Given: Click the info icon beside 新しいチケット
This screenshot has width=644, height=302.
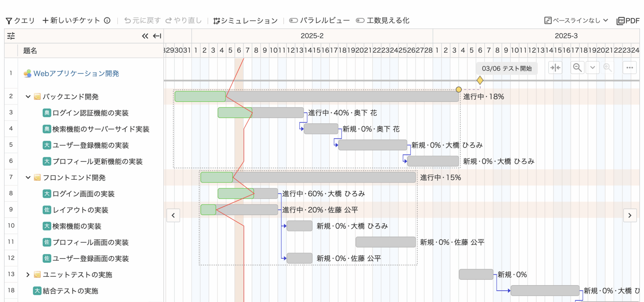Looking at the screenshot, I should point(107,20).
